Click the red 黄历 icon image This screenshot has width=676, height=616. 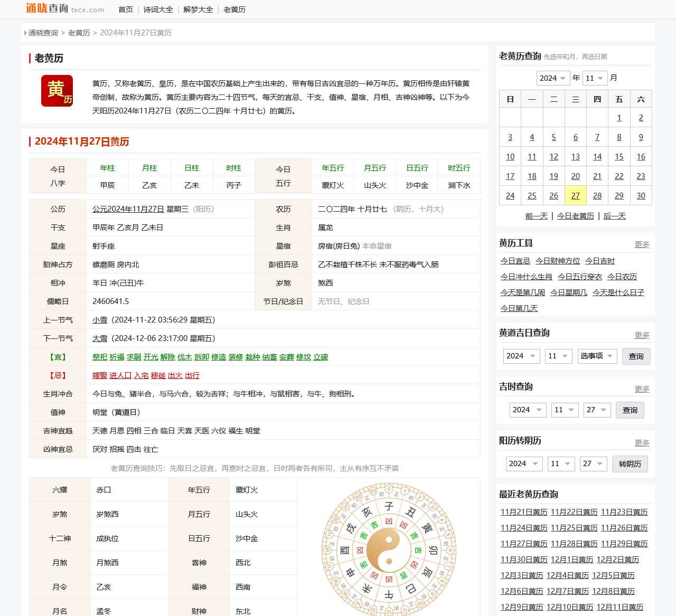[x=57, y=91]
